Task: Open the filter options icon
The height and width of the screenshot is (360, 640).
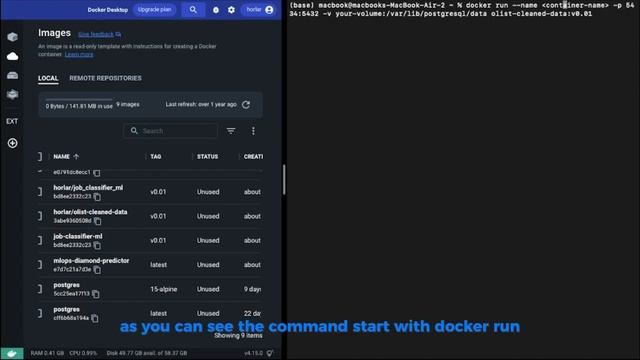Action: pos(231,131)
